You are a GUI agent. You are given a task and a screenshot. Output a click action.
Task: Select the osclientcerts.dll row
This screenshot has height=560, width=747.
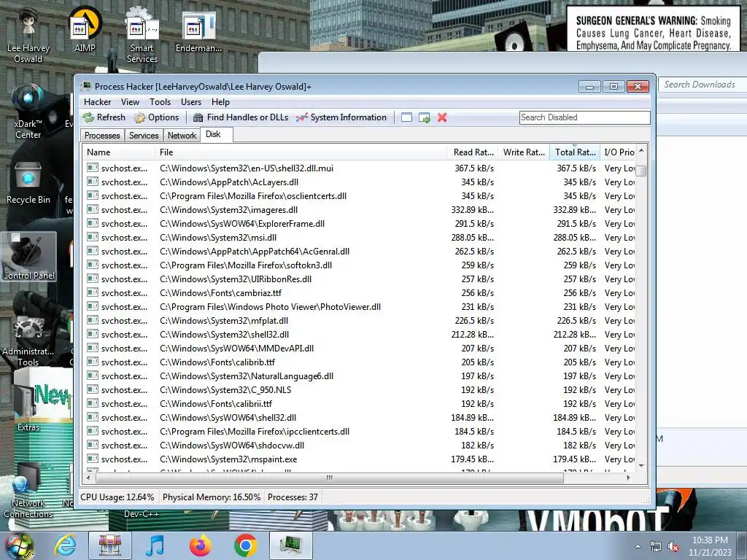pyautogui.click(x=360, y=195)
